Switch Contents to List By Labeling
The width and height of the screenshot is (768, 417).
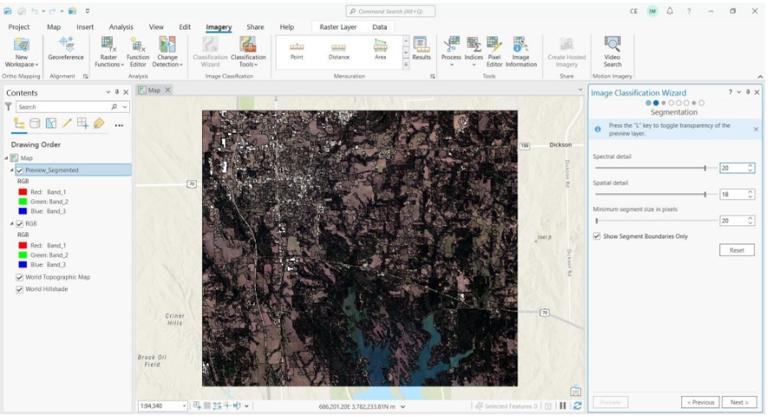coord(99,123)
